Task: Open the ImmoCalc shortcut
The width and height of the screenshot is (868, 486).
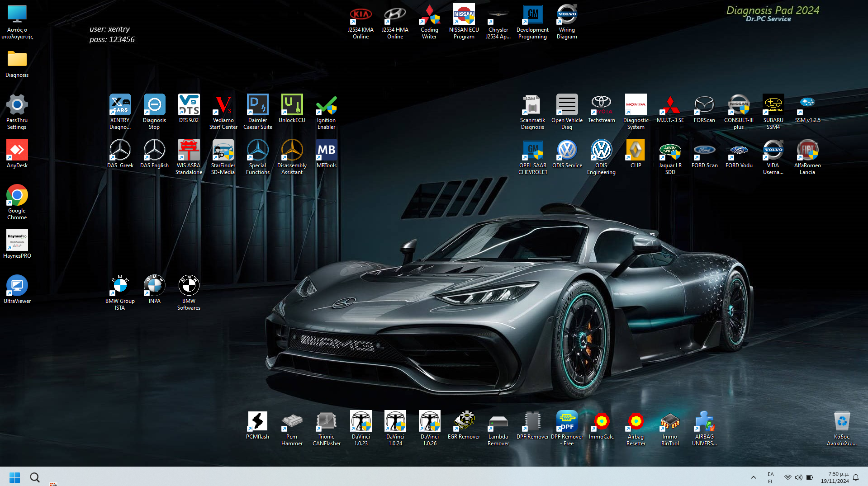Action: coord(601,425)
